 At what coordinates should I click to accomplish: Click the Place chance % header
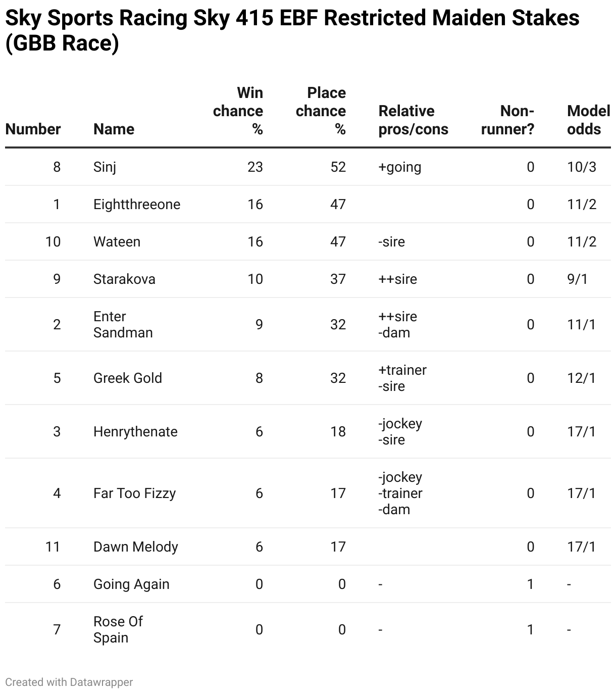click(x=321, y=111)
